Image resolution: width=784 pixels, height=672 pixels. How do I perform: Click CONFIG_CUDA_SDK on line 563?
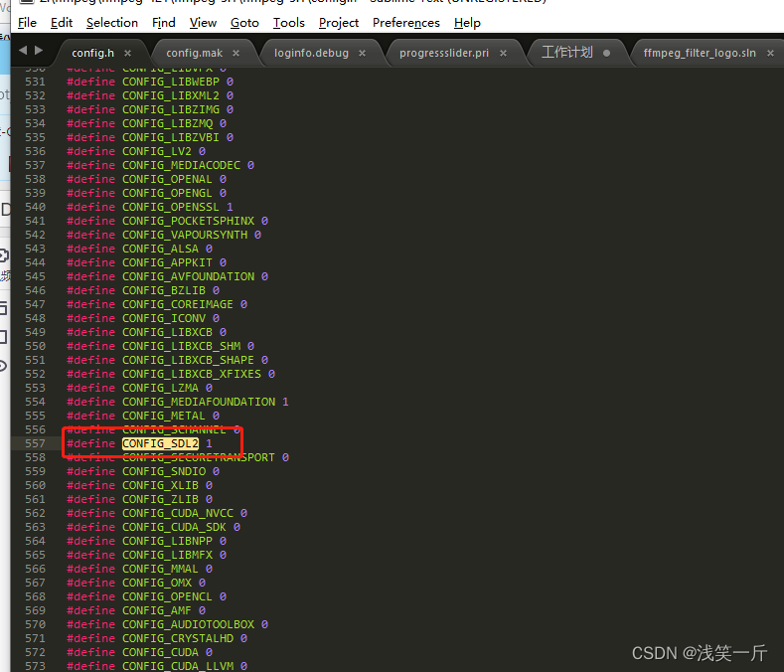[174, 527]
